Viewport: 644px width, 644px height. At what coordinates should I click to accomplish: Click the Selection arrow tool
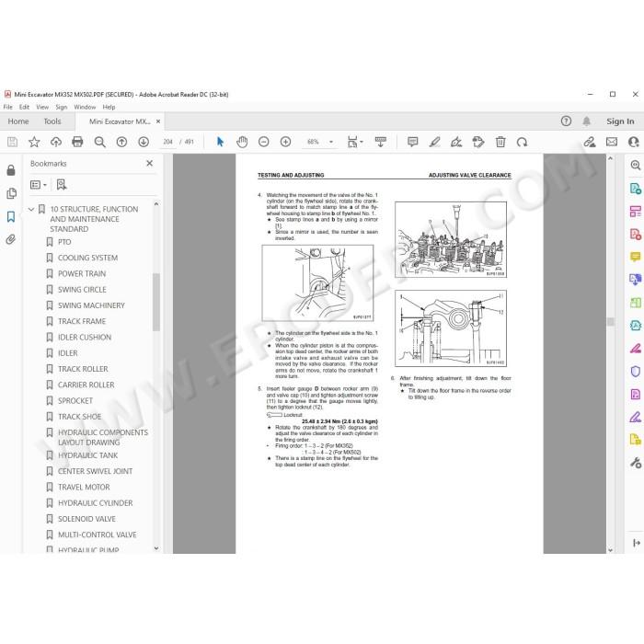point(220,142)
